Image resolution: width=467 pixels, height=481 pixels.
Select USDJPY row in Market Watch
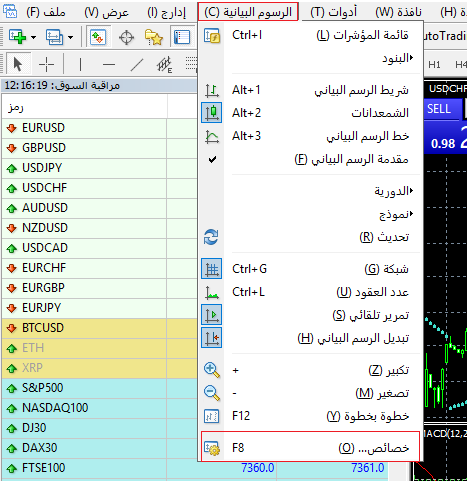point(99,168)
